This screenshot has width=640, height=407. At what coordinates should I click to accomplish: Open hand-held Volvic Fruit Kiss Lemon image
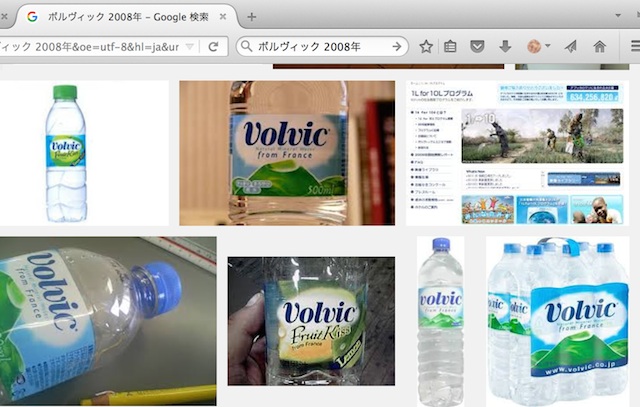tap(311, 321)
